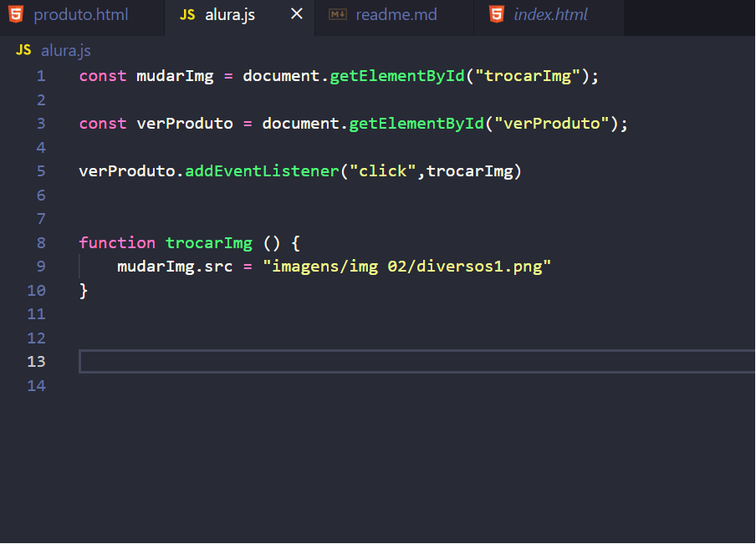Screen dimensions: 756x544
Task: Click the const keyword on line 3
Action: pos(103,124)
